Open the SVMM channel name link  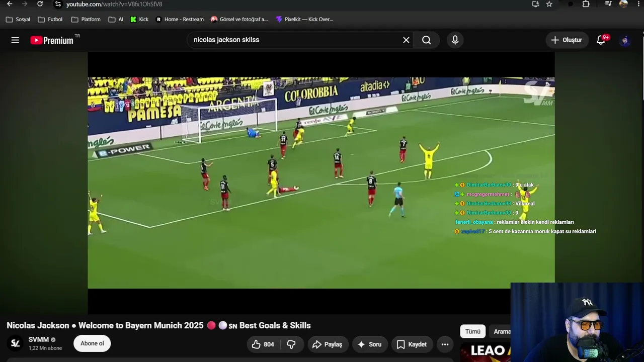[39, 339]
